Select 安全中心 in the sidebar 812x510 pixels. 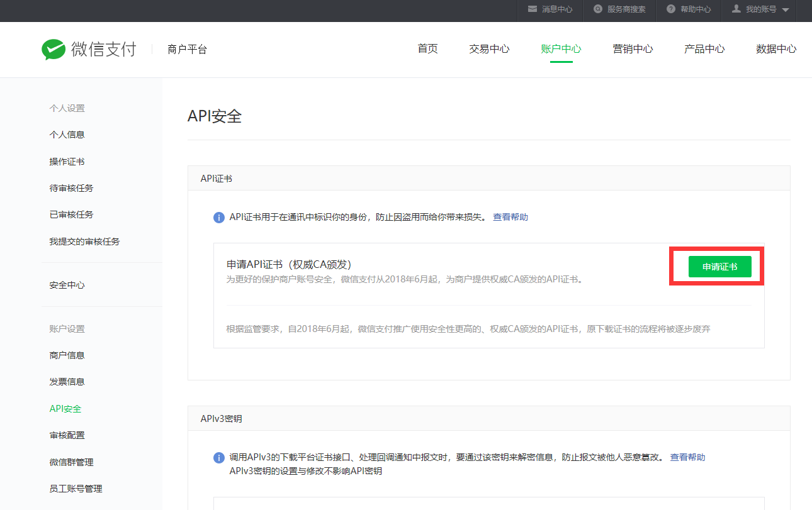(x=67, y=285)
